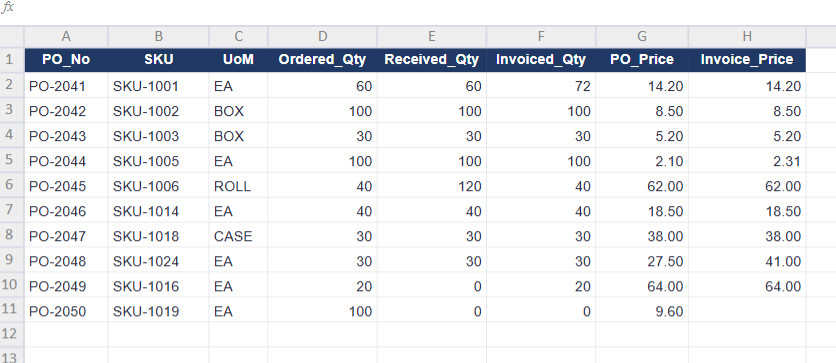Screen dimensions: 836x363
Task: Select Ordered_Qty value 60
Action: pos(323,85)
